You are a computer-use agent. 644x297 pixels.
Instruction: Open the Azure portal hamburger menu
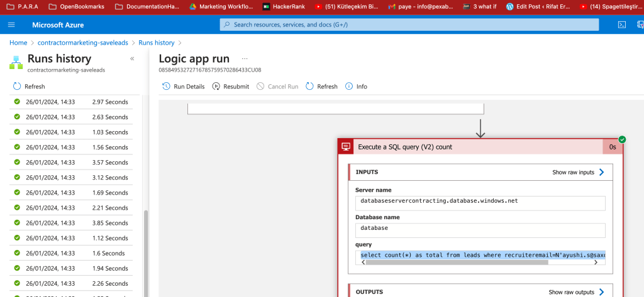click(11, 24)
